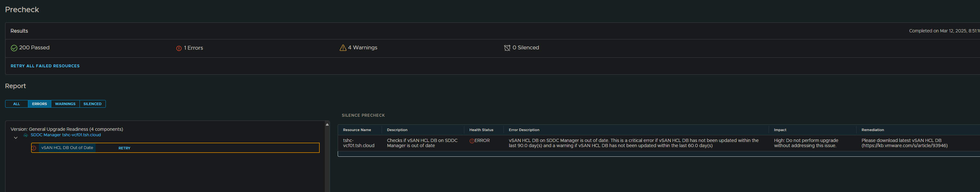The width and height of the screenshot is (980, 192).
Task: Select vSAN HCL DB Out of Date item
Action: coord(67,147)
